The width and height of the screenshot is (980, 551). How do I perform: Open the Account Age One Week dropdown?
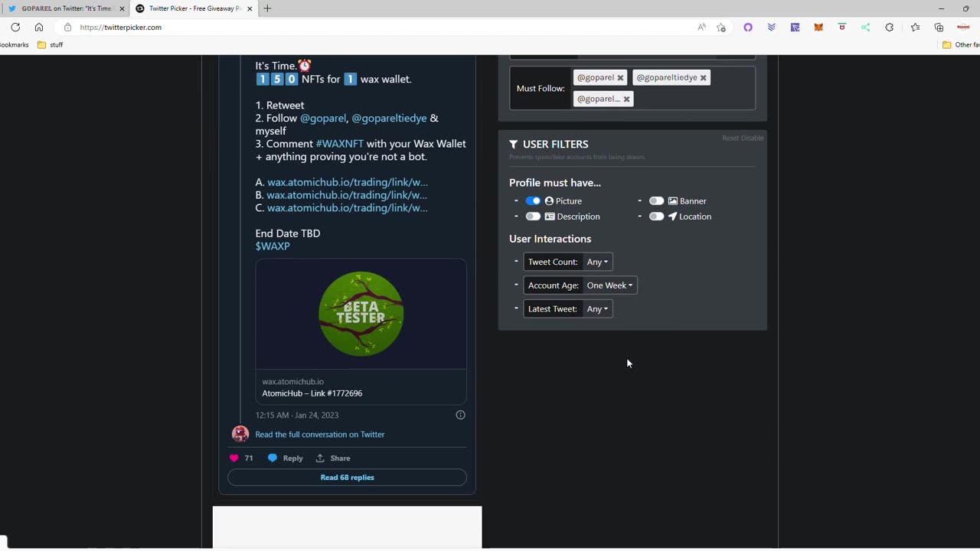(x=609, y=285)
